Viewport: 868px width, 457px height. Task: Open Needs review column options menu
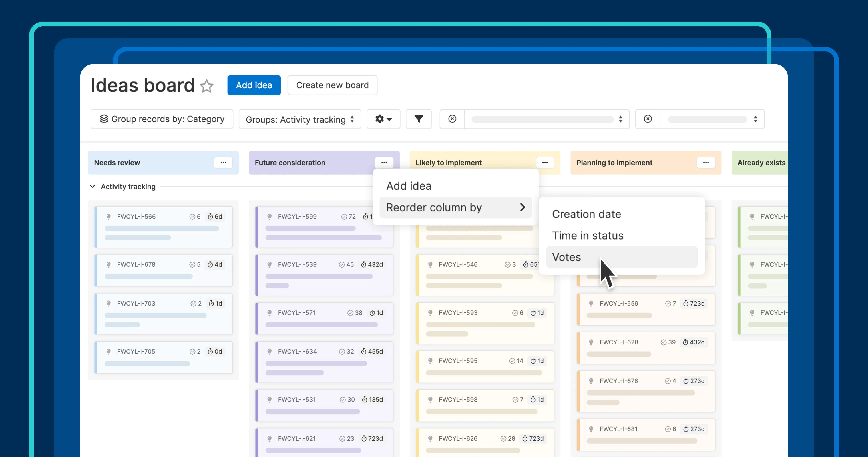point(223,163)
